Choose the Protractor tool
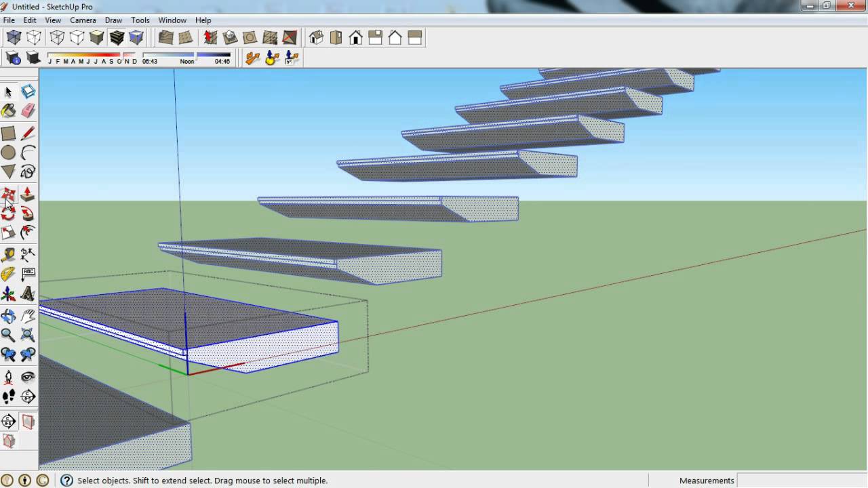The width and height of the screenshot is (868, 488). pos(8,274)
